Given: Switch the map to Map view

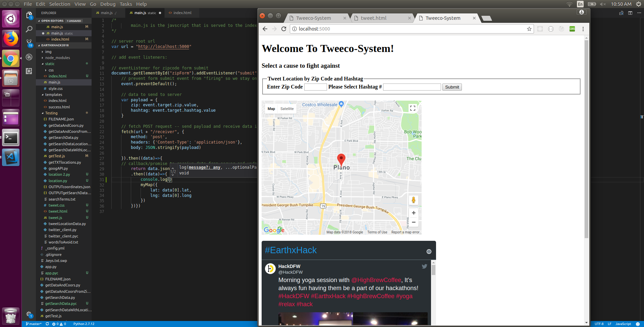Looking at the screenshot, I should [271, 109].
